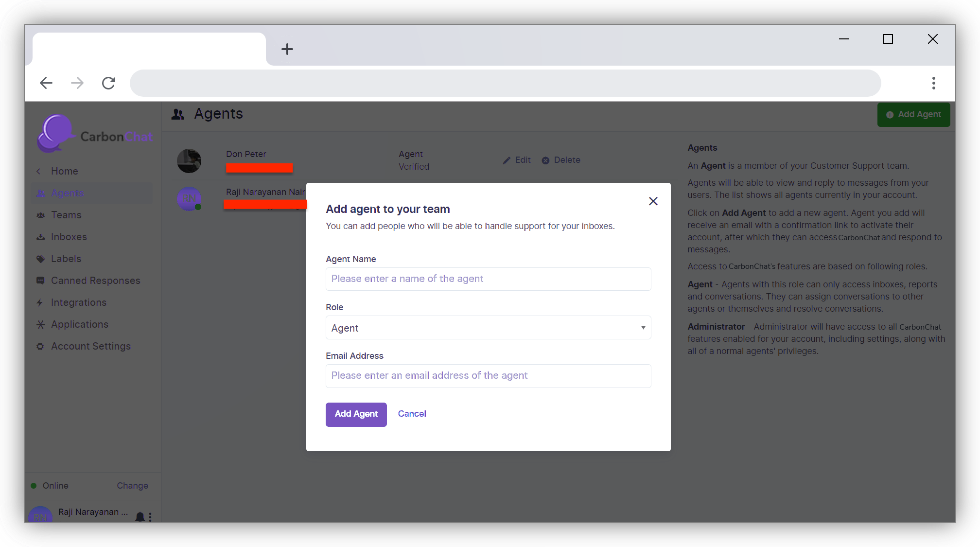The image size is (980, 547).
Task: Click Change to update online status
Action: click(x=132, y=486)
